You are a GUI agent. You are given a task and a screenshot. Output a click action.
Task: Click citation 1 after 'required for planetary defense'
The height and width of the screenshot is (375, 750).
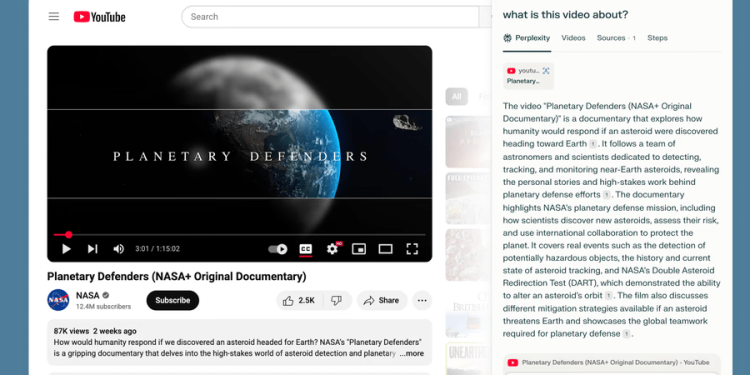626,334
